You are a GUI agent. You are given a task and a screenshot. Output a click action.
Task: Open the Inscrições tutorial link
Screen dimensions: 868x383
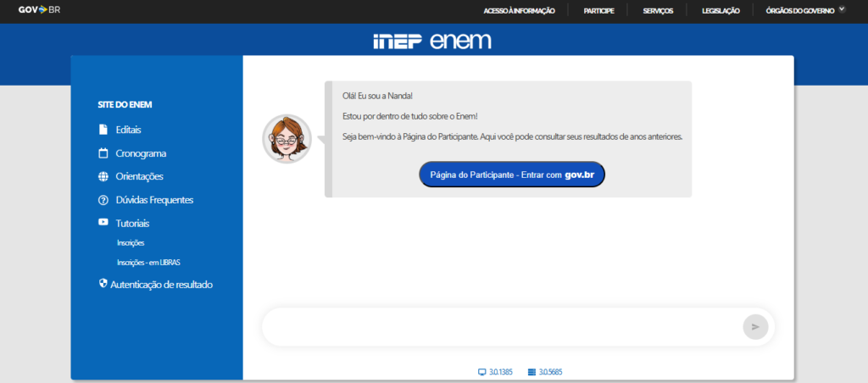pos(131,243)
